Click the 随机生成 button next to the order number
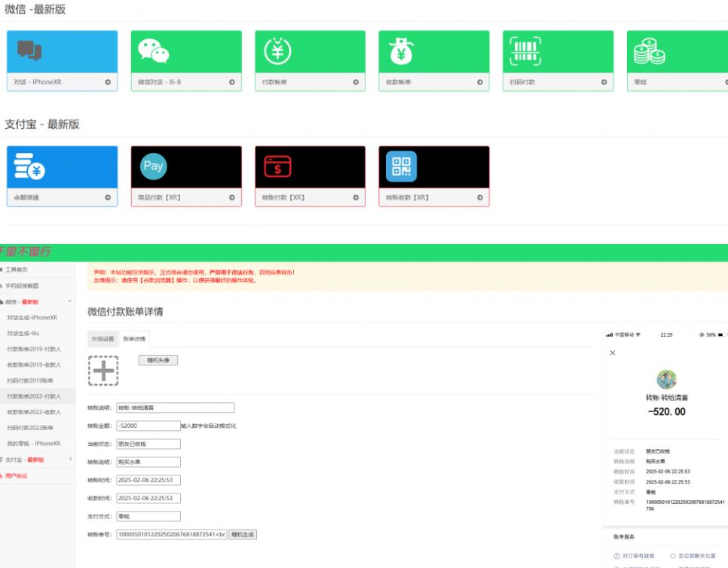 243,535
